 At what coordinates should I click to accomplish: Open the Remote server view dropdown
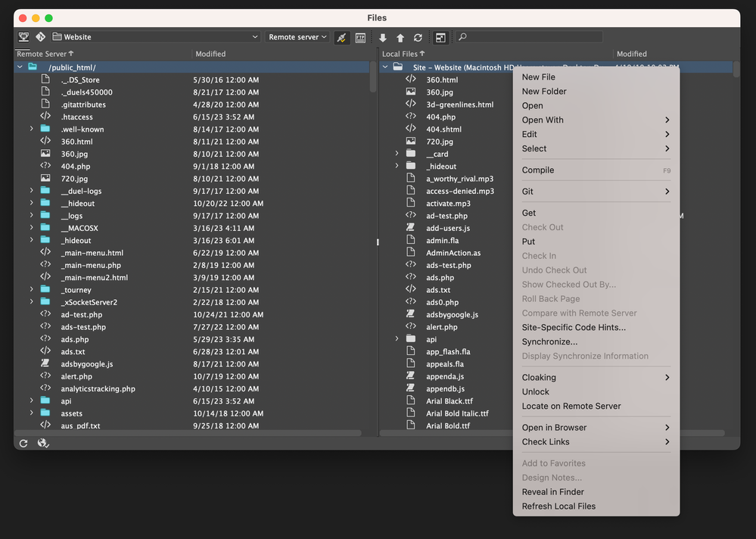[297, 36]
